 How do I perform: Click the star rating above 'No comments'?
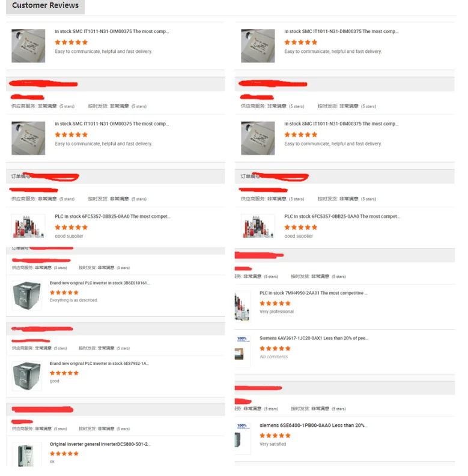click(x=275, y=348)
